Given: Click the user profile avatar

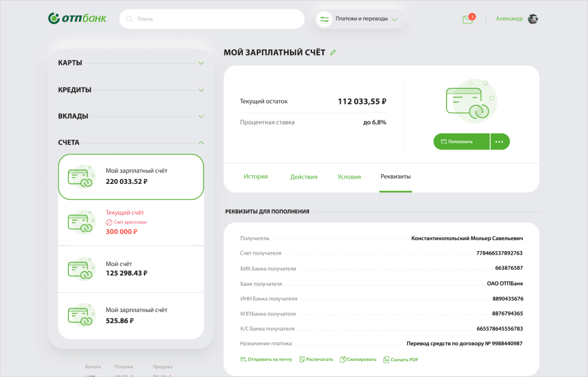Looking at the screenshot, I should click(533, 19).
